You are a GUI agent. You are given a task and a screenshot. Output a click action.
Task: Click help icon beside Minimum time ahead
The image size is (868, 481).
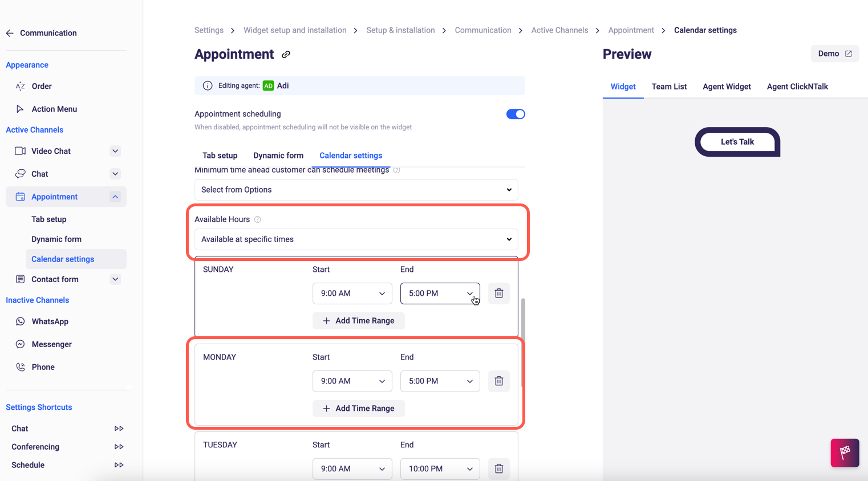coord(397,170)
